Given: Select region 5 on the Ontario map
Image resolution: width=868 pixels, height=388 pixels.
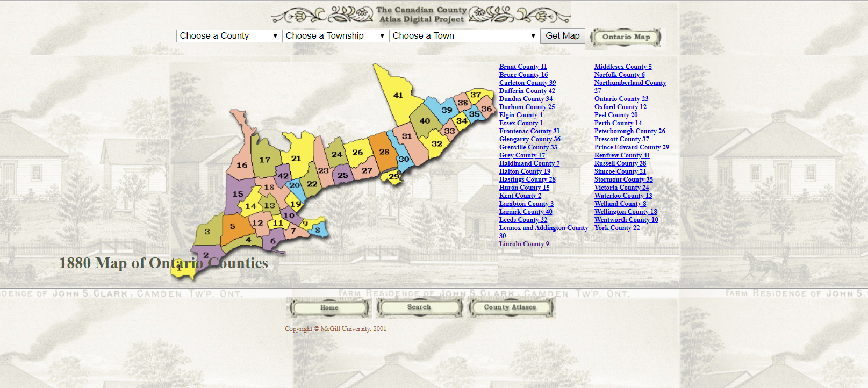Looking at the screenshot, I should click(x=233, y=226).
